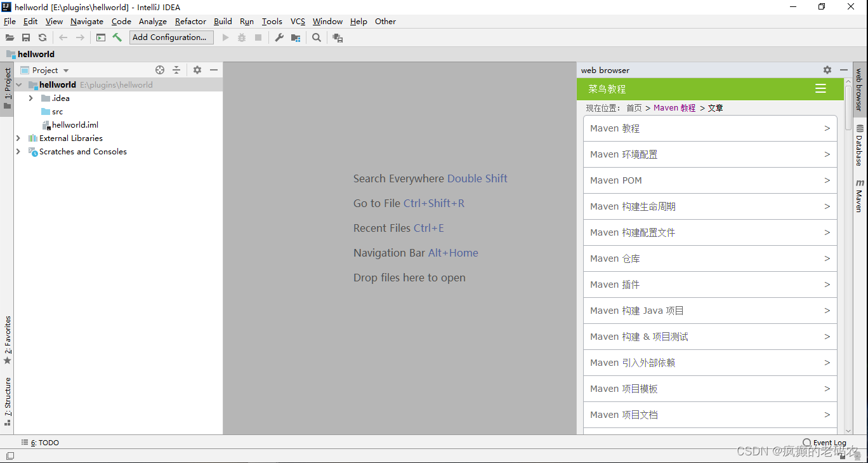Toggle the 1: Project side tab
Screen dimensions: 868x463
(x=7, y=88)
